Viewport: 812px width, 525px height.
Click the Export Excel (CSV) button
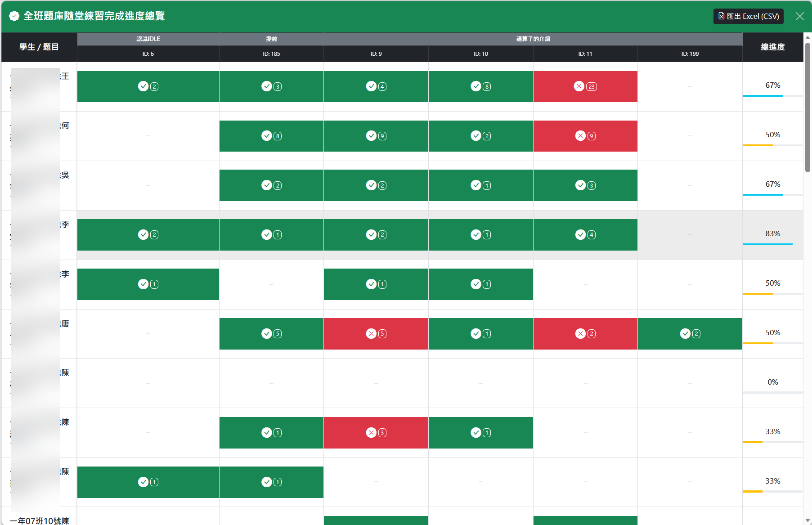pyautogui.click(x=748, y=16)
